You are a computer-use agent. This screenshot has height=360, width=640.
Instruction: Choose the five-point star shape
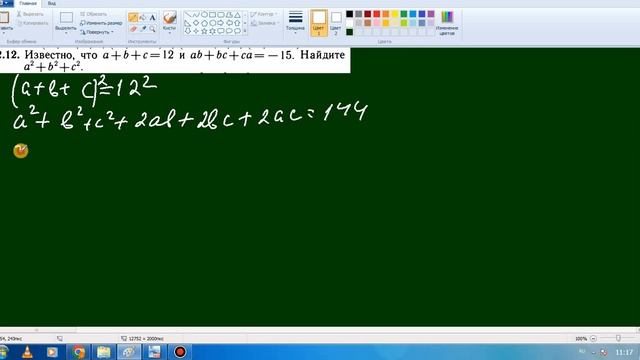pyautogui.click(x=204, y=31)
